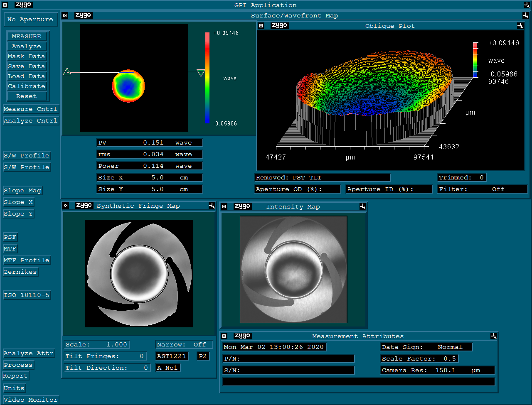This screenshot has height=405, width=532.
Task: Open the Removed PST TLT selector
Action: (x=322, y=177)
